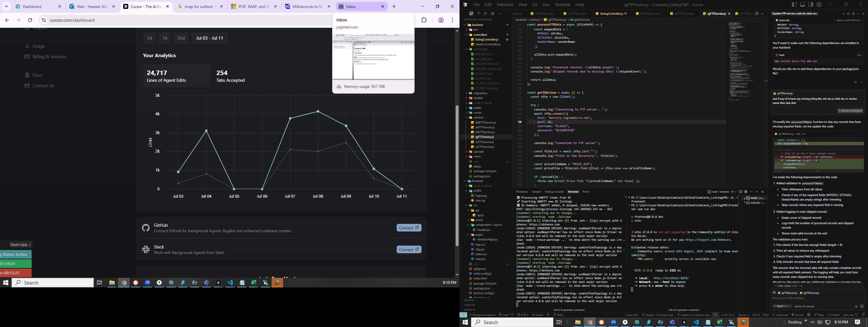Viewport: 868px width, 327px height.
Task: Click the notifications bell in Cursor's status bar
Action: 863,315
